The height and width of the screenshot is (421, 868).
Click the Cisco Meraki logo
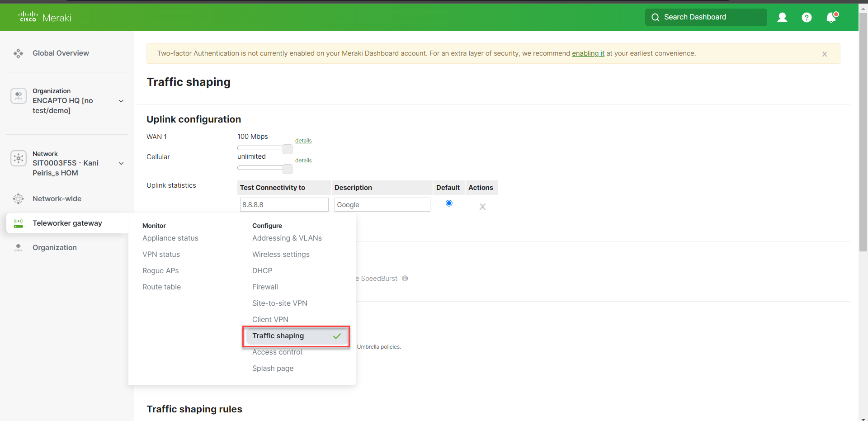[x=45, y=17]
